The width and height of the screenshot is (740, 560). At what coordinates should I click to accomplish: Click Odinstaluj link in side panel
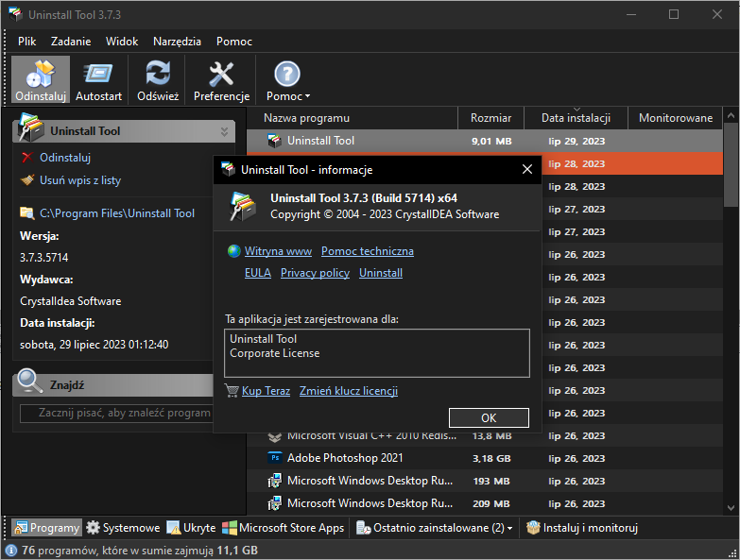pos(65,158)
